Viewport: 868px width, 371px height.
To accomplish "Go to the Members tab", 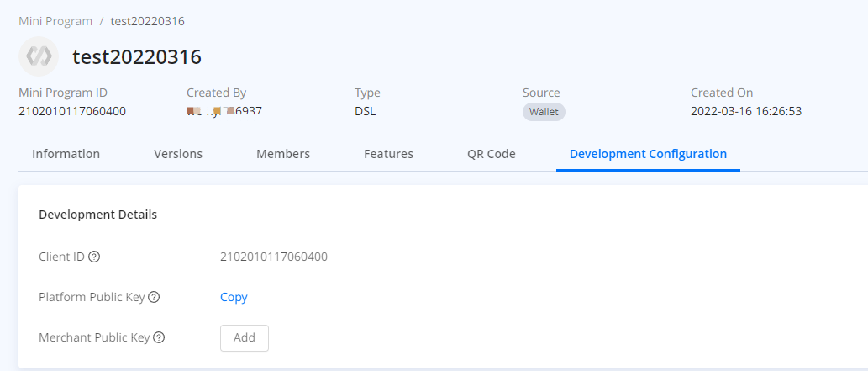I will point(283,154).
